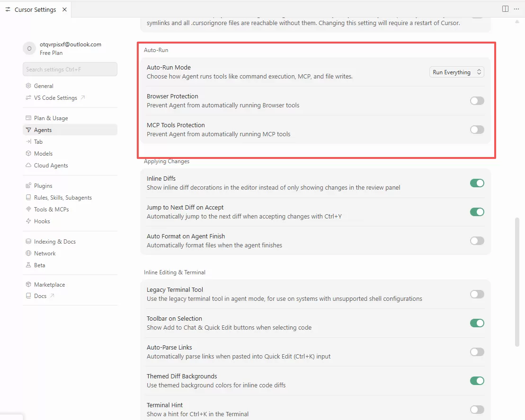Click the General gear icon in sidebar

pos(28,86)
